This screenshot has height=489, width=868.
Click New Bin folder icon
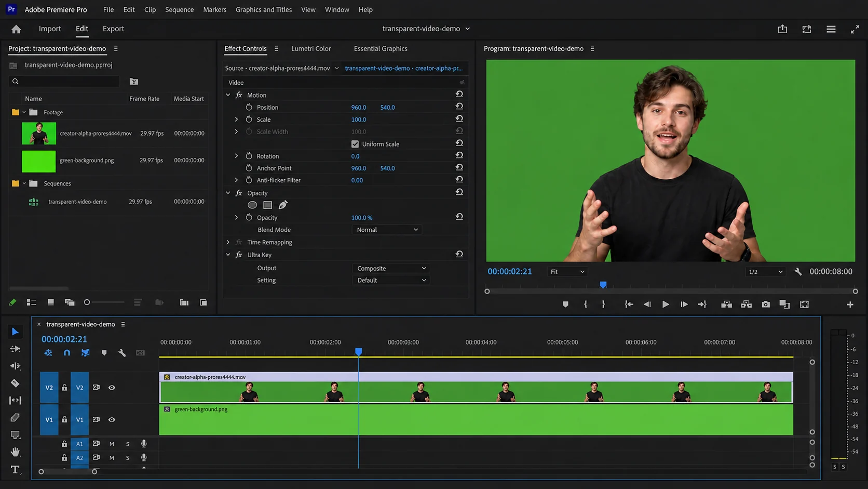pyautogui.click(x=184, y=302)
